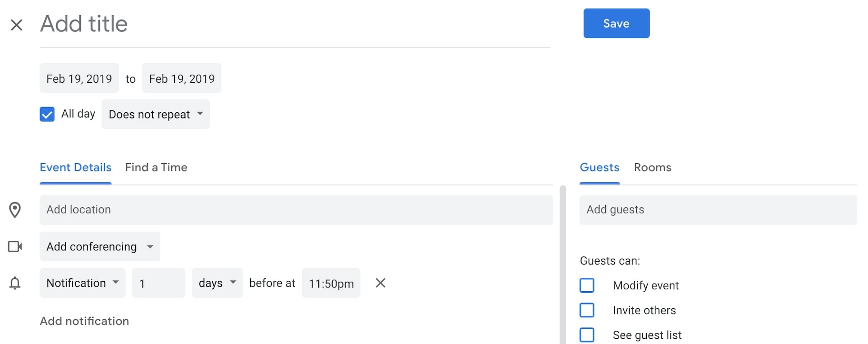Change the days unit dropdown
This screenshot has height=344, width=868.
click(x=217, y=283)
